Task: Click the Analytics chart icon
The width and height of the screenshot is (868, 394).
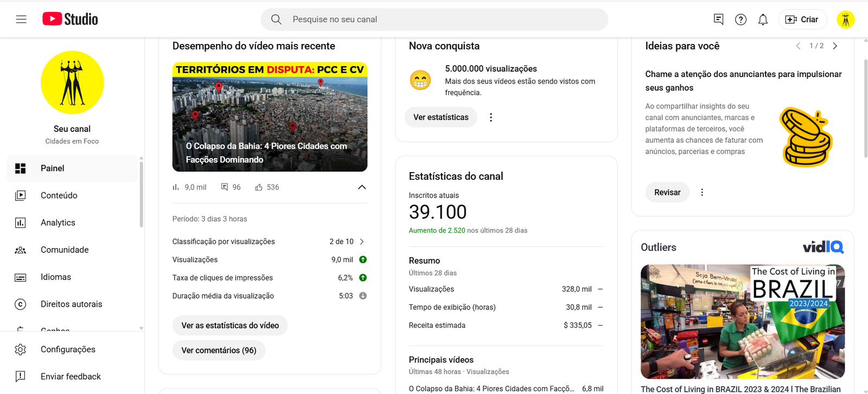Action: coord(21,223)
